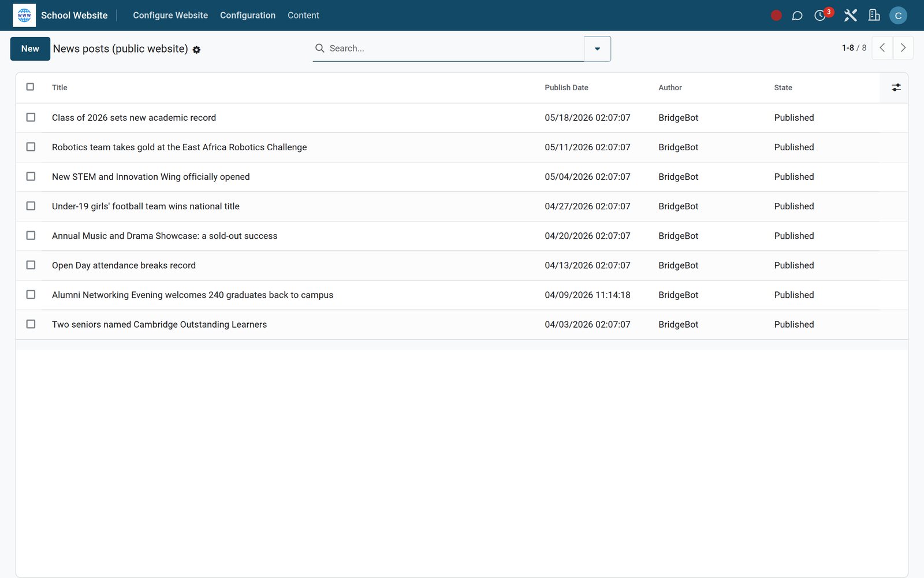The height and width of the screenshot is (578, 924).
Task: Open the optional columns settings icon
Action: tap(896, 87)
